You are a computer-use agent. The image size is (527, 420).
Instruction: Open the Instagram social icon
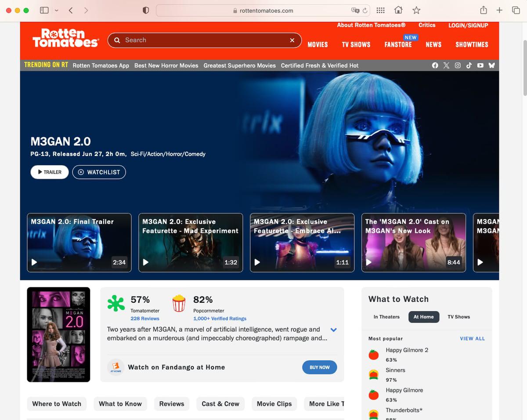[x=458, y=65]
